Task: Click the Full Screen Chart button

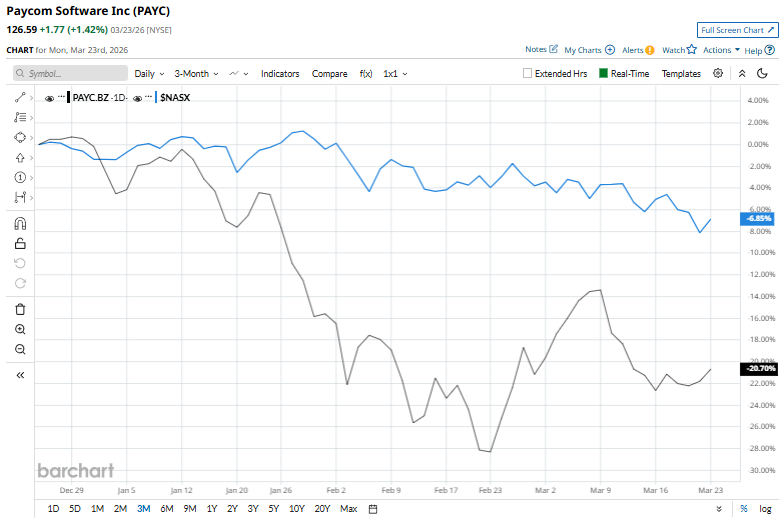Action: (737, 30)
